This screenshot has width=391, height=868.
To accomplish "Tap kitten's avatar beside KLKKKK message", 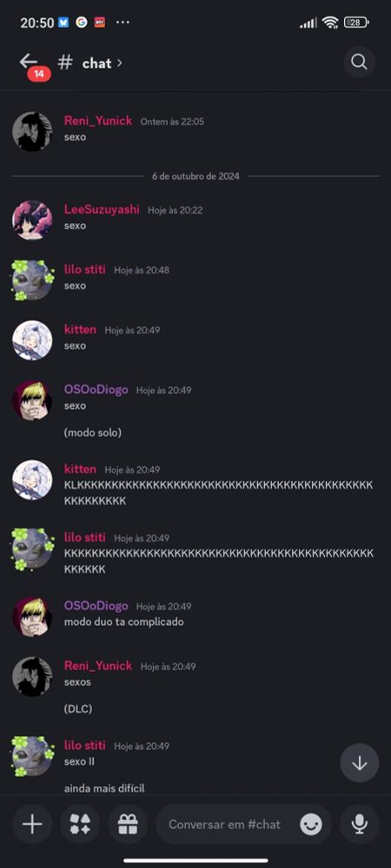I will click(x=32, y=479).
